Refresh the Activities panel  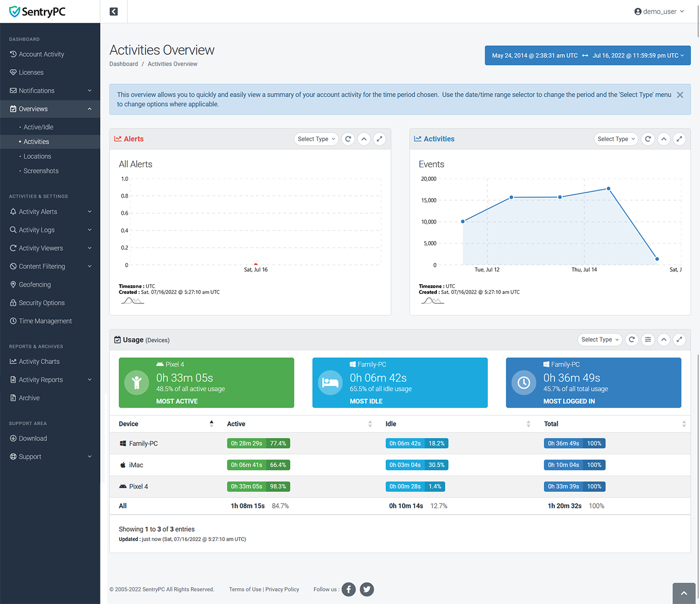tap(648, 139)
